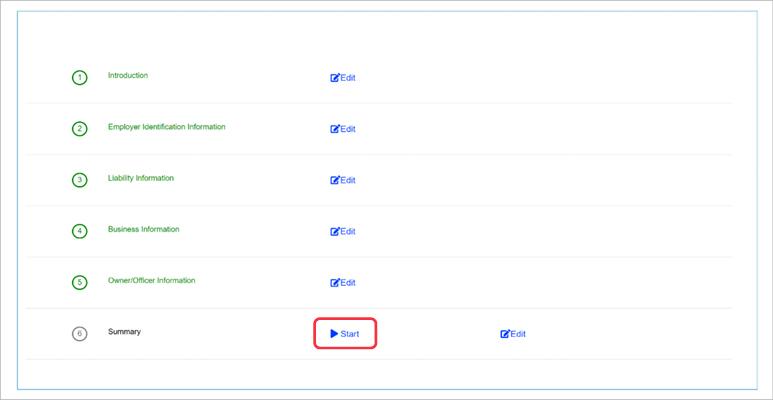Click the grey step 6 circle icon
This screenshot has width=773, height=400.
click(x=80, y=334)
